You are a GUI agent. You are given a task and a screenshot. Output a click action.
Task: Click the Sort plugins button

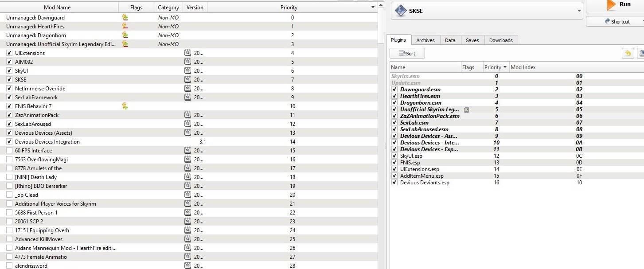point(407,53)
